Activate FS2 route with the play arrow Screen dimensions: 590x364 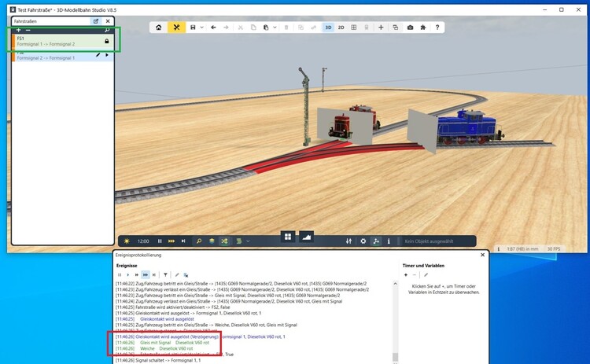click(107, 55)
